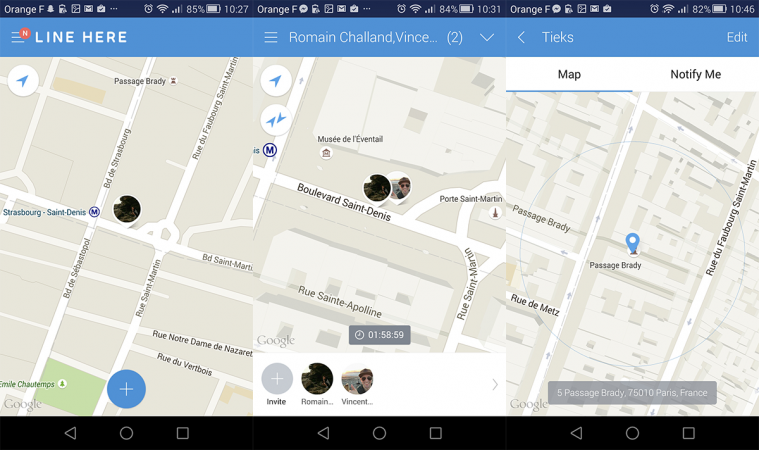Select Romain's avatar in the member list
759x450 pixels.
(x=317, y=379)
